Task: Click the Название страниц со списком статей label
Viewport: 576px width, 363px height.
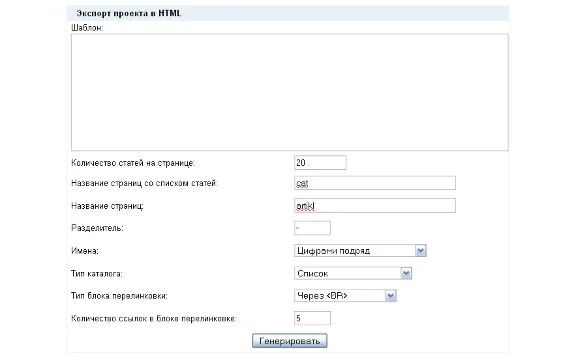Action: coord(144,183)
